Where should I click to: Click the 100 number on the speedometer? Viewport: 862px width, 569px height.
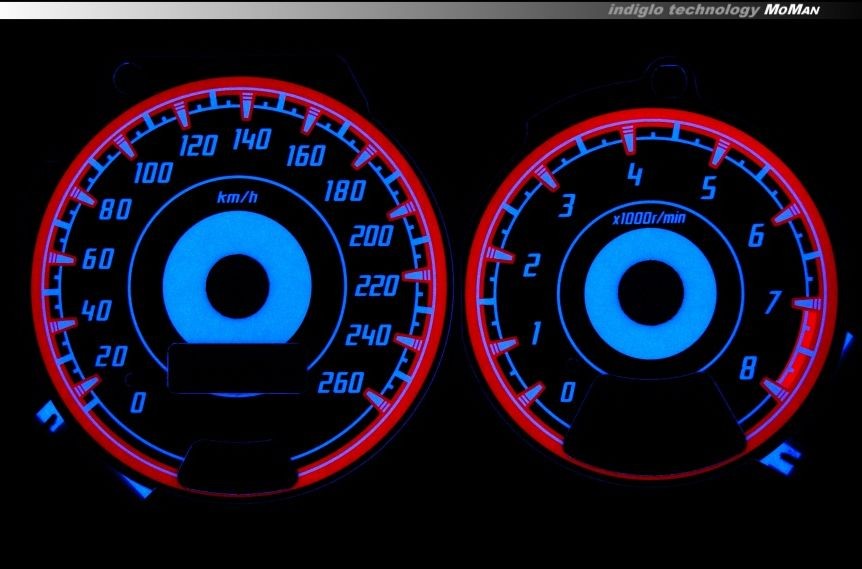[152, 174]
